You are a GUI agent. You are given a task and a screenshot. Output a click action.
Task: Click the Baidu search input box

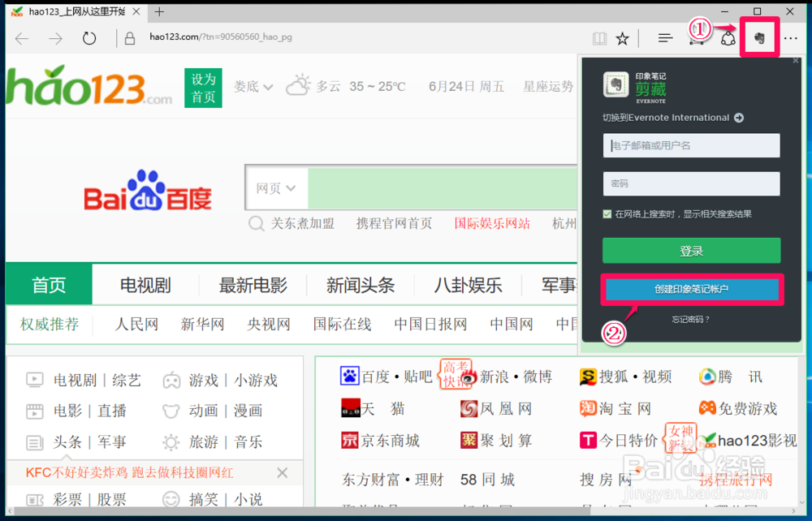(443, 188)
